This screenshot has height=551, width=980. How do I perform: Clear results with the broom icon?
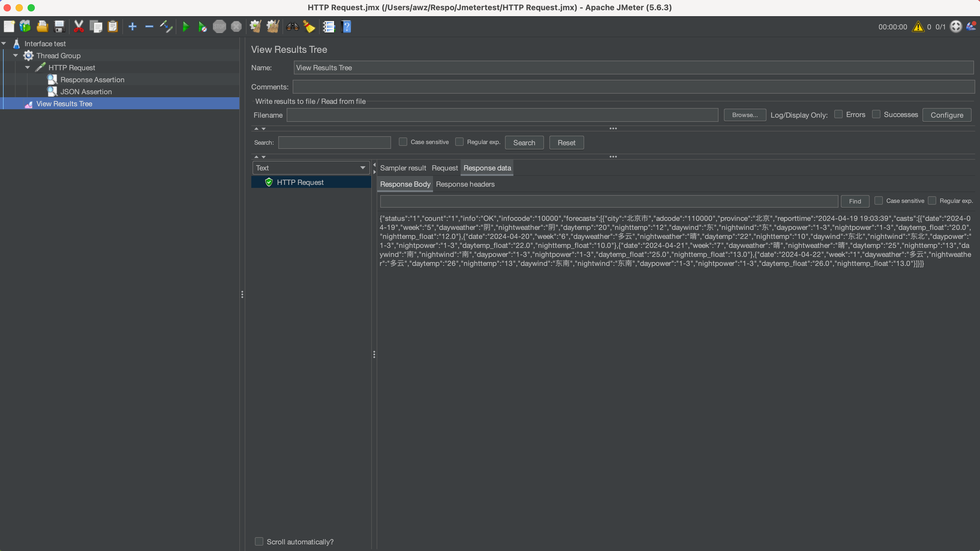pos(255,27)
